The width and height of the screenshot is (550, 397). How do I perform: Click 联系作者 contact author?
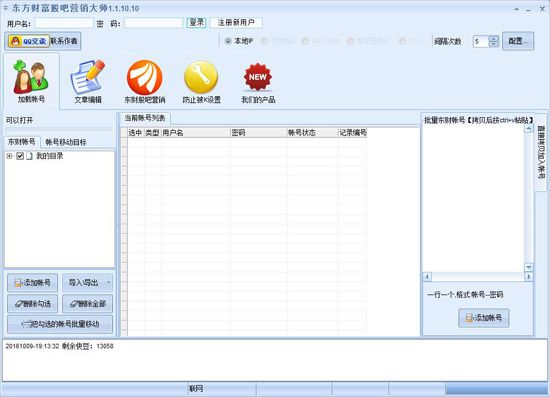pos(64,41)
